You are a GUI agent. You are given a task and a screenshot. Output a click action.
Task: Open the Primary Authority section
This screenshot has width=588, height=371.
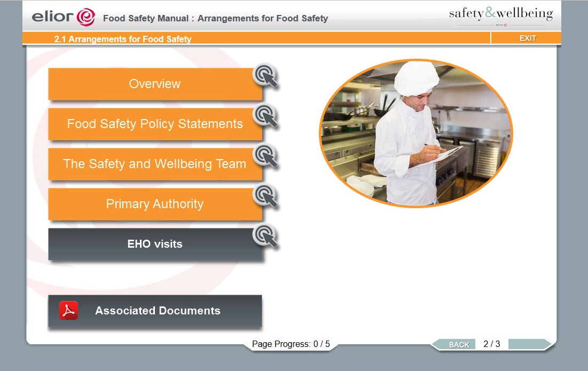[x=154, y=204]
